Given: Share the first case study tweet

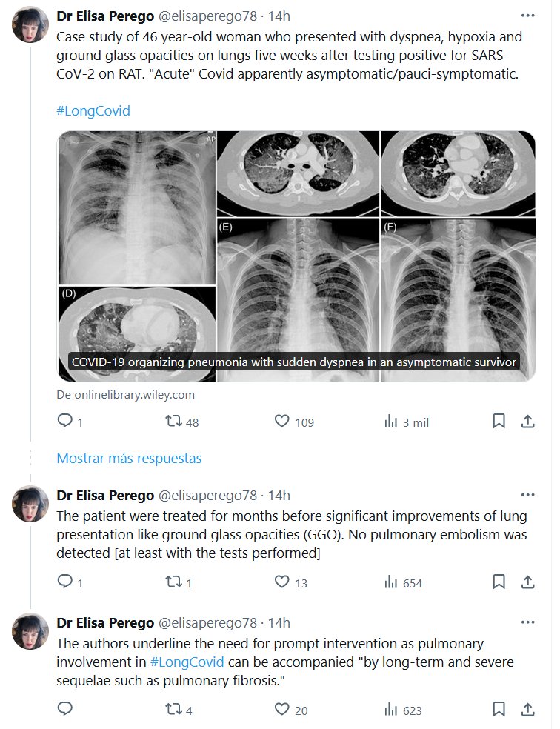Looking at the screenshot, I should [x=528, y=422].
